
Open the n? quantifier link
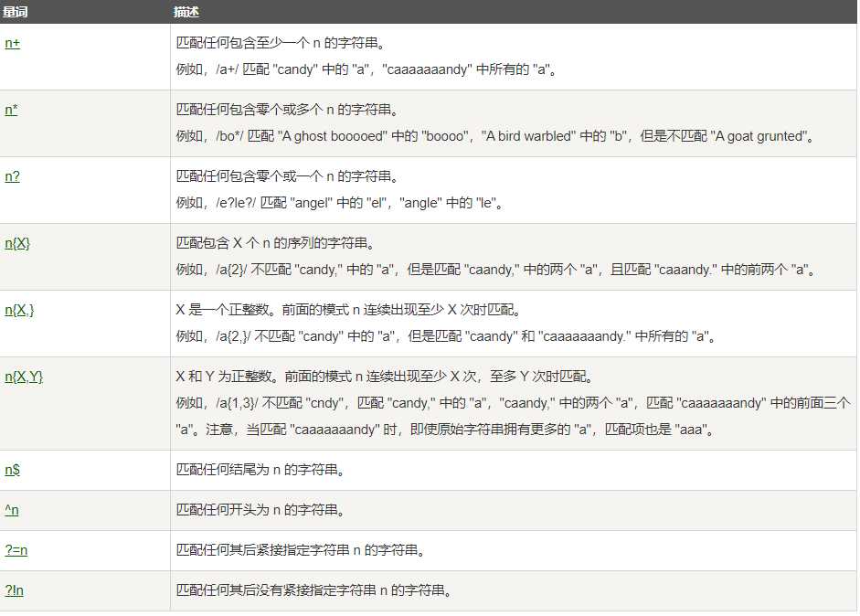click(12, 176)
